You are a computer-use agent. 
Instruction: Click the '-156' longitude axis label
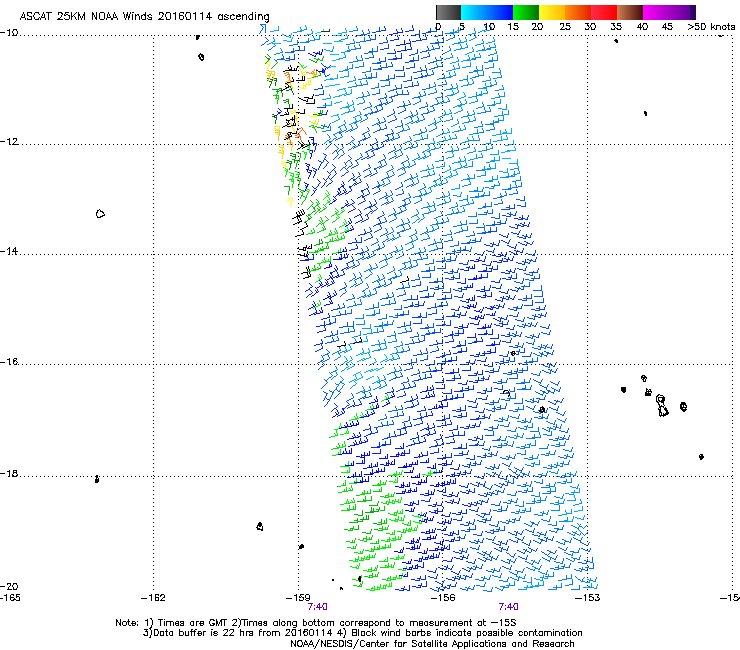pyautogui.click(x=443, y=598)
